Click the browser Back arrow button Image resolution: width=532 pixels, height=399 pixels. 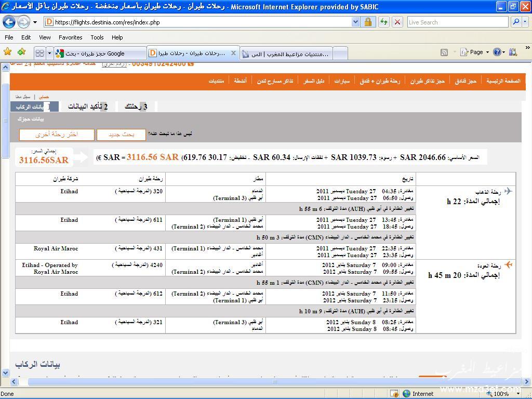[x=9, y=22]
